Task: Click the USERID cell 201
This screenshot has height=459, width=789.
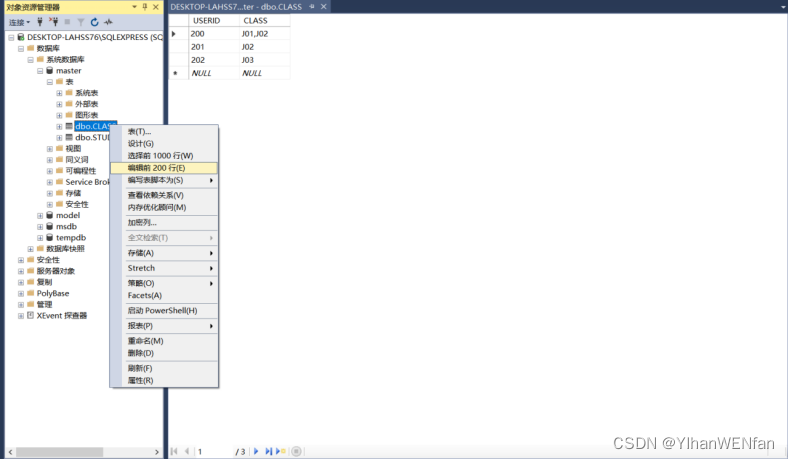Action: coord(214,47)
